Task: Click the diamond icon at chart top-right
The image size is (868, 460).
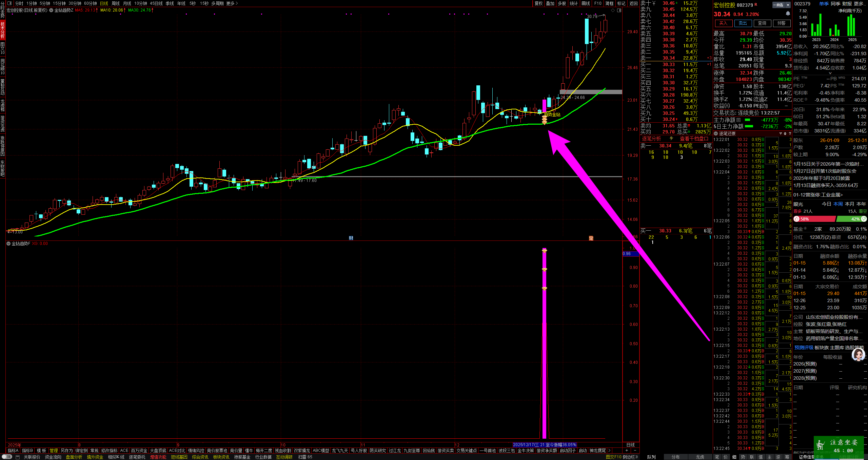Action: pyautogui.click(x=613, y=10)
